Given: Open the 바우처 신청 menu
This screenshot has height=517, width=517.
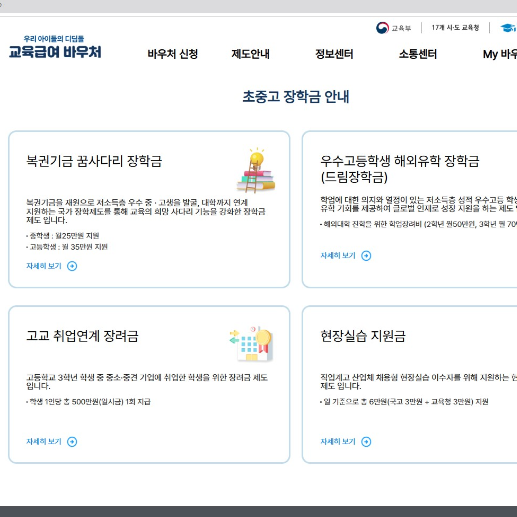Looking at the screenshot, I should tap(173, 54).
